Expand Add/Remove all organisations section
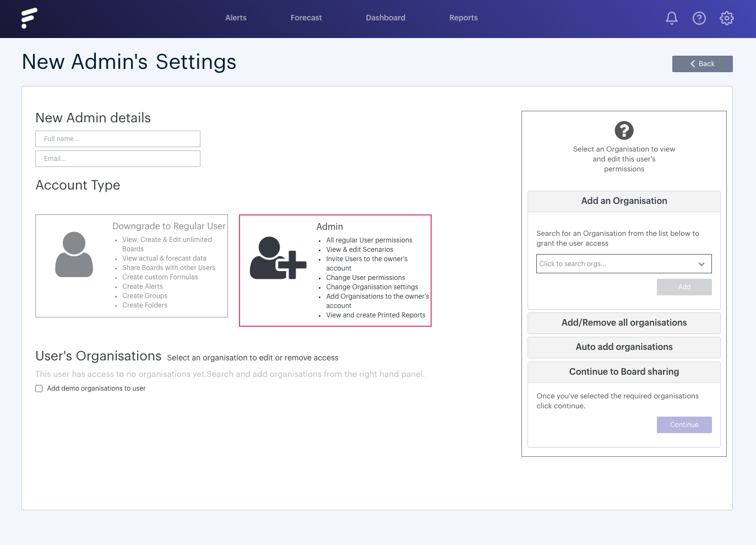The width and height of the screenshot is (756, 545). coord(624,323)
